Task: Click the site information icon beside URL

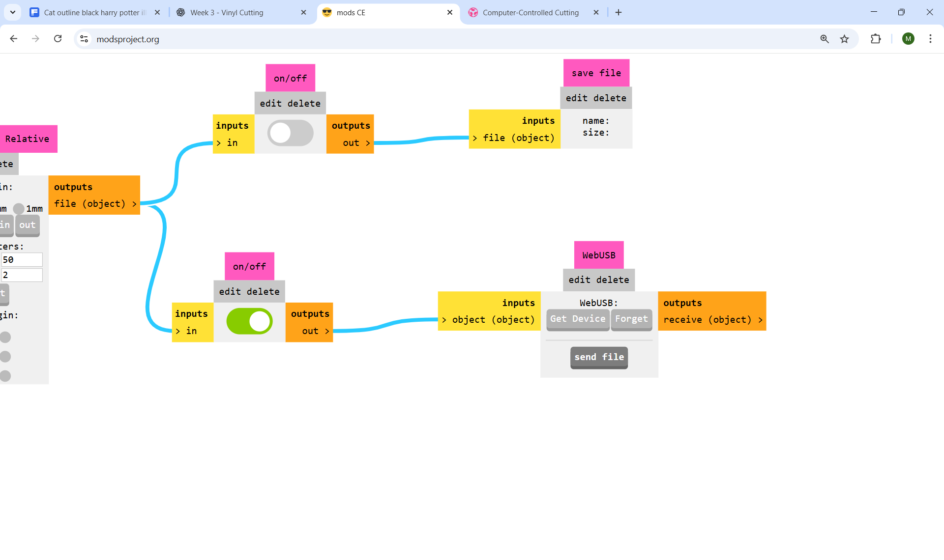Action: tap(84, 39)
